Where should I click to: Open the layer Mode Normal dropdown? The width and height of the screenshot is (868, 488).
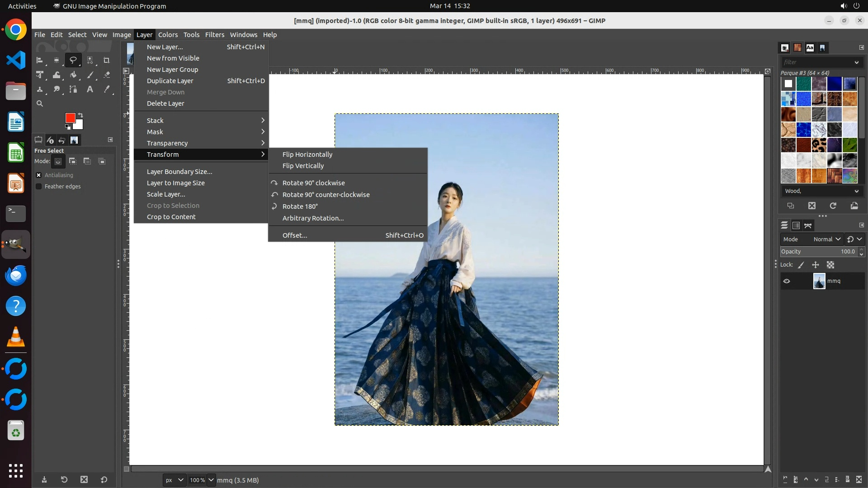826,239
